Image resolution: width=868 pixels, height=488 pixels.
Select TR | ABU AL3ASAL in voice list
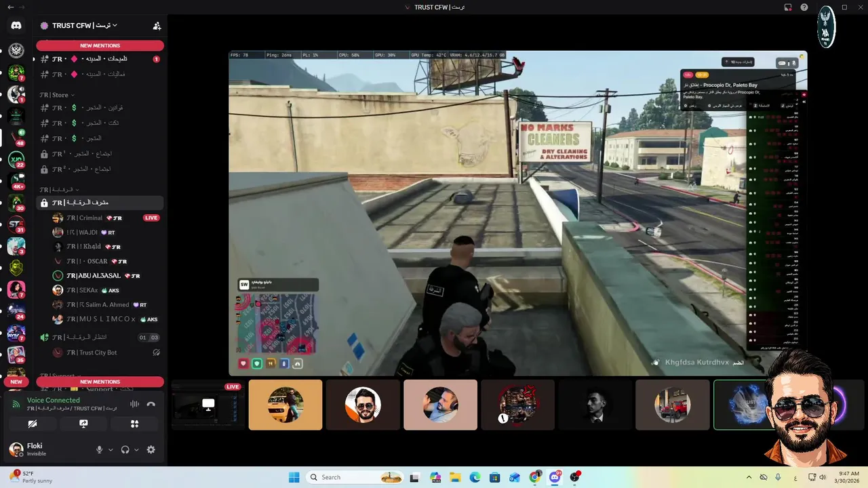(x=106, y=276)
